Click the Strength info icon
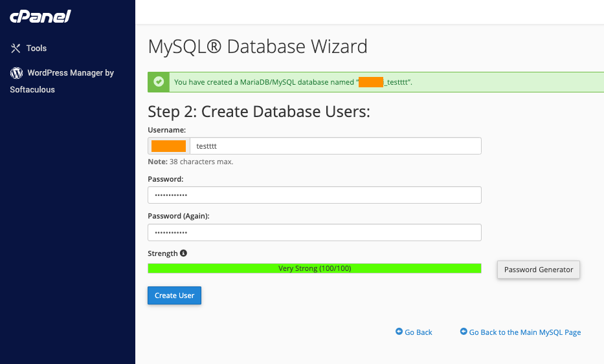 183,253
